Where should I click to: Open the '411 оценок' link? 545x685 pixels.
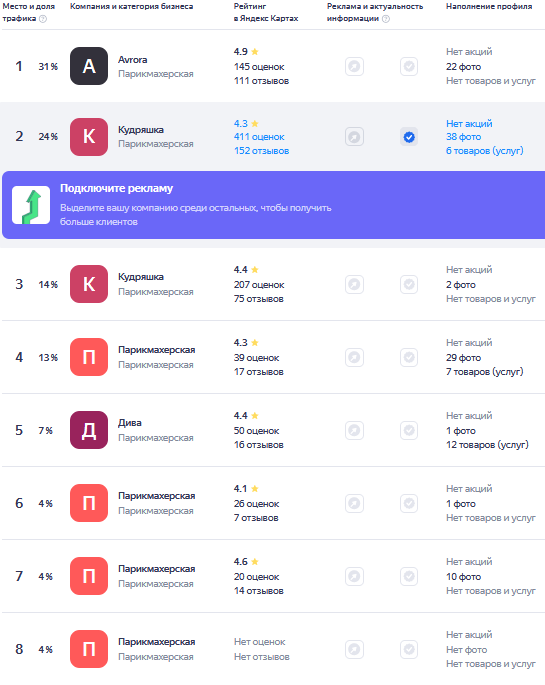pyautogui.click(x=259, y=137)
